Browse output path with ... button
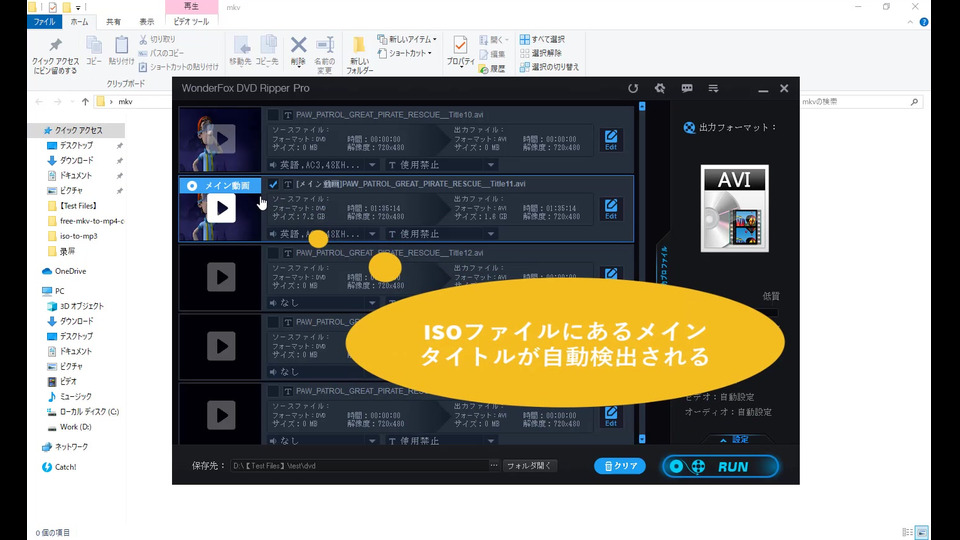 coord(493,465)
